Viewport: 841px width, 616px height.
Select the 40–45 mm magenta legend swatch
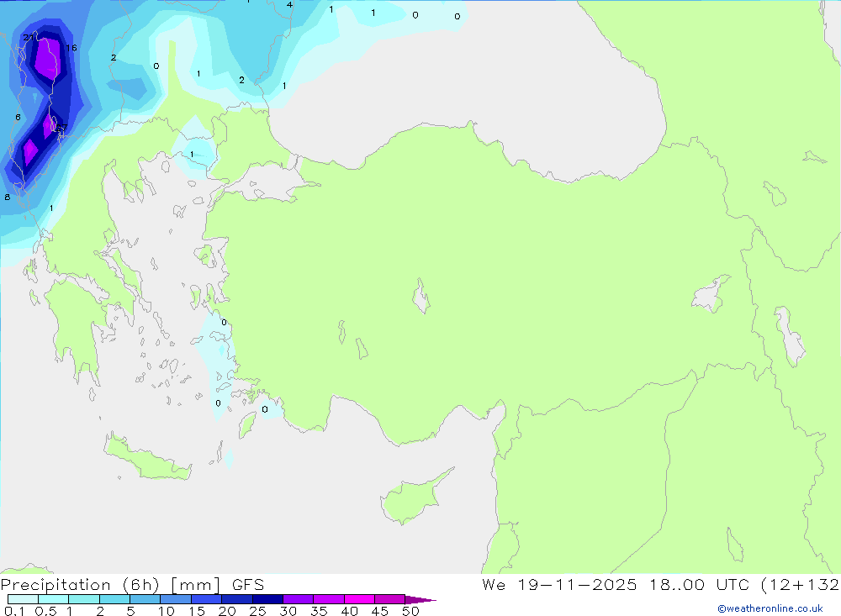pos(359,599)
